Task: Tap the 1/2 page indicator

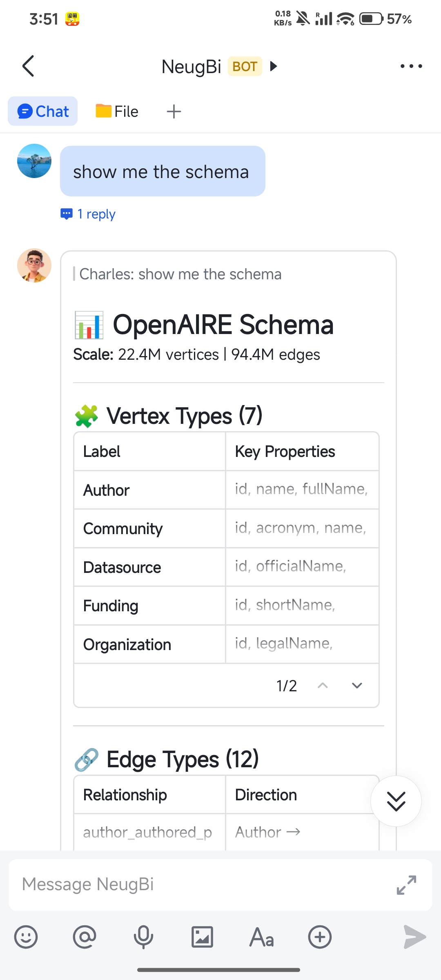Action: pos(287,686)
